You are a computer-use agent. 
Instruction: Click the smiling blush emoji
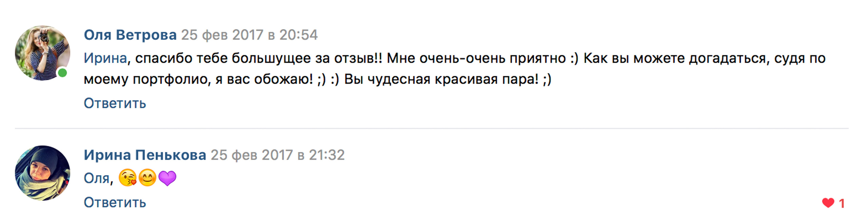147,178
